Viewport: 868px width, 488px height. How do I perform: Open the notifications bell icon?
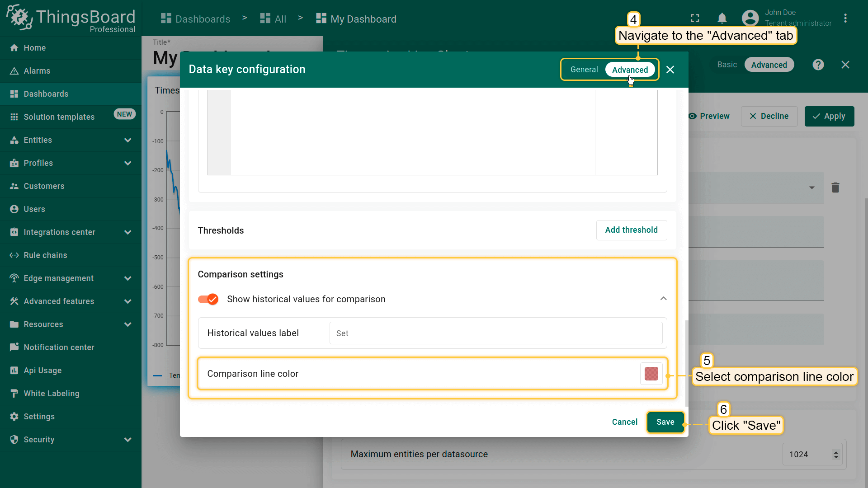tap(722, 19)
